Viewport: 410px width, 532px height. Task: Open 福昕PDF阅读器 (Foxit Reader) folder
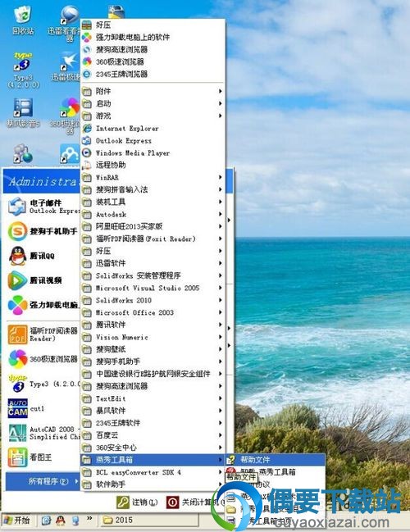(x=153, y=239)
